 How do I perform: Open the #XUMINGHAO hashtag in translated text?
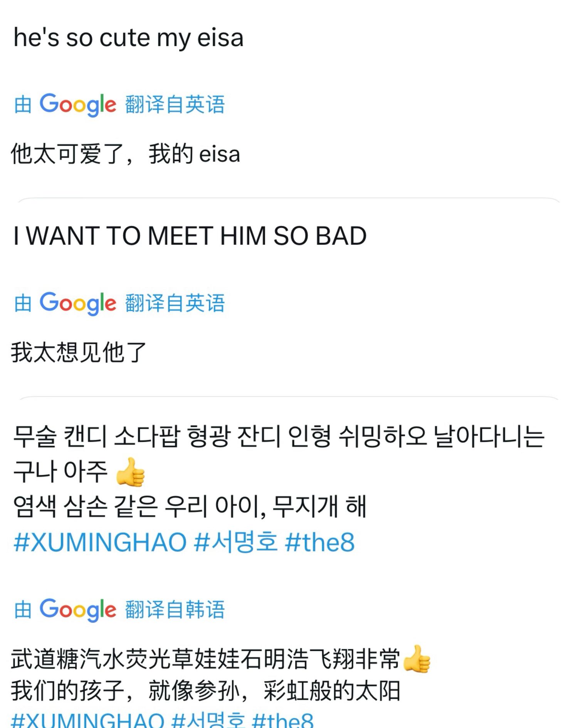coord(88,720)
